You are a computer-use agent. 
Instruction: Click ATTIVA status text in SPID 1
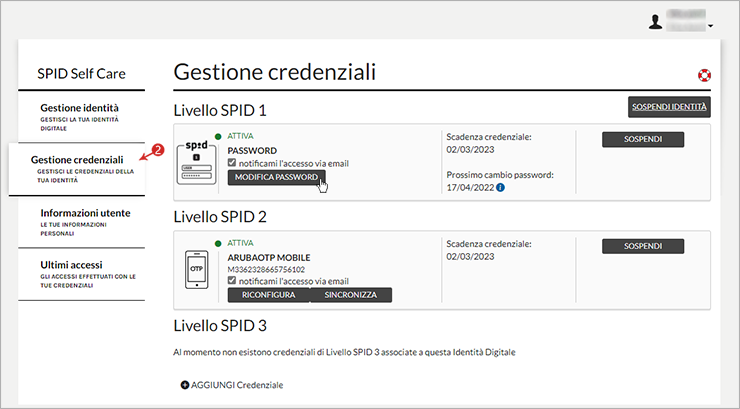[240, 136]
